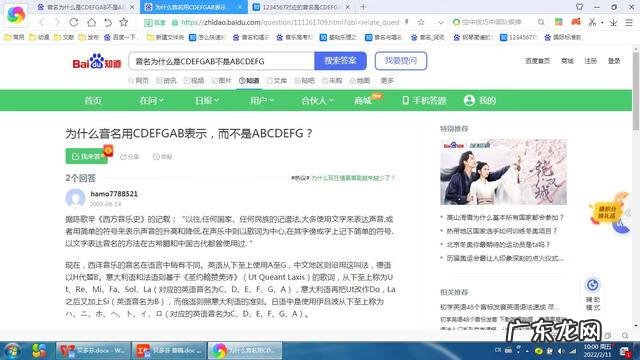
Task: Click the 我的 user avatar icon
Action: coord(469,100)
